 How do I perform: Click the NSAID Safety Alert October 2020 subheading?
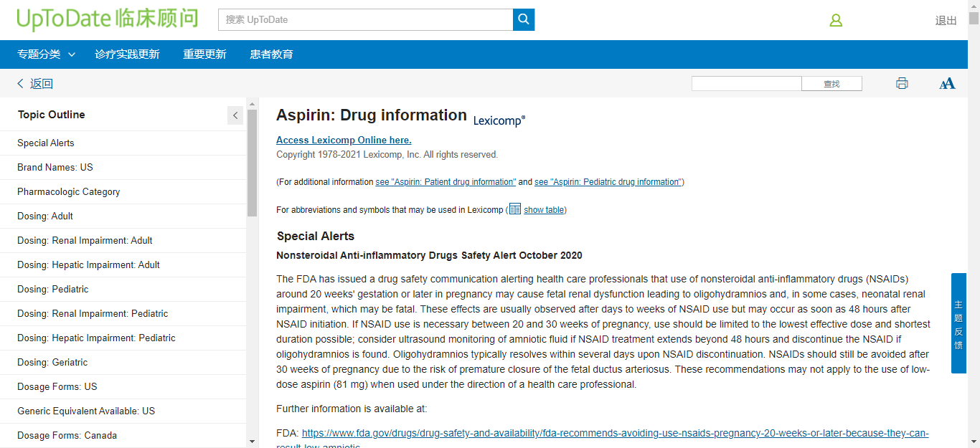coord(429,255)
